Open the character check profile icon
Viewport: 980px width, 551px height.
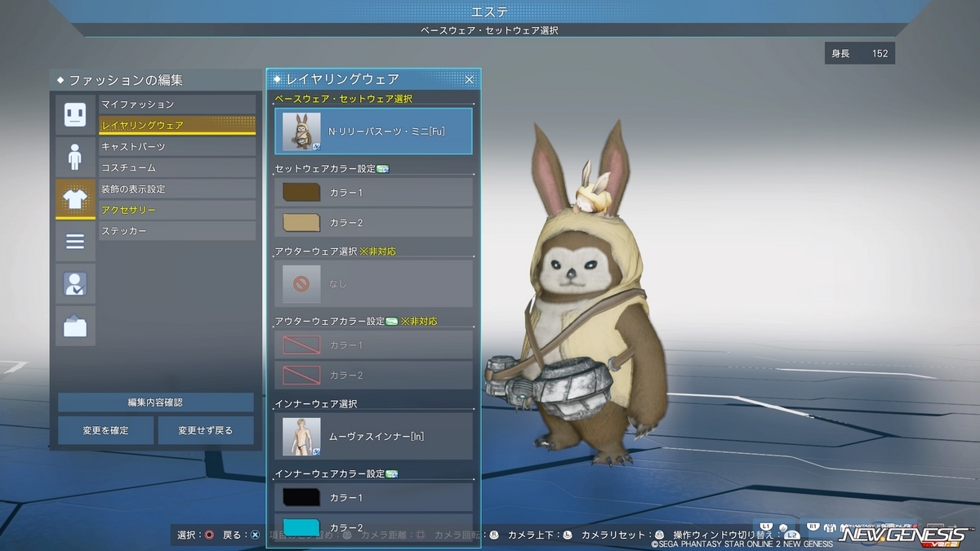coord(75,284)
